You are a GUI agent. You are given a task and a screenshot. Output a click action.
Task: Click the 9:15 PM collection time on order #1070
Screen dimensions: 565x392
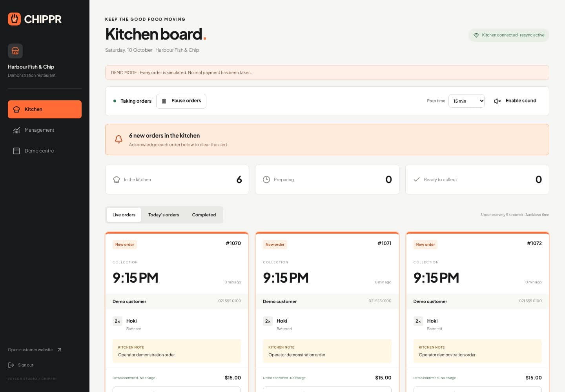click(x=135, y=278)
